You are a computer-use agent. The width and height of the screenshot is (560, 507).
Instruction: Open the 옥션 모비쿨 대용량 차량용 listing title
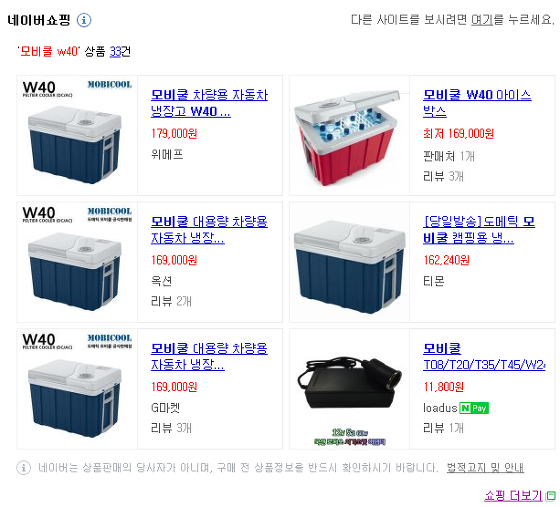209,230
